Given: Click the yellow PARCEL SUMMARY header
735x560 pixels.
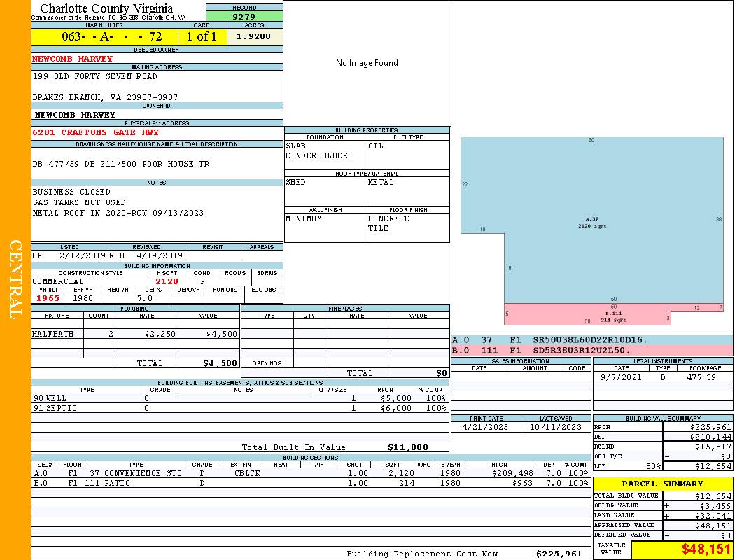Looking at the screenshot, I should click(662, 484).
